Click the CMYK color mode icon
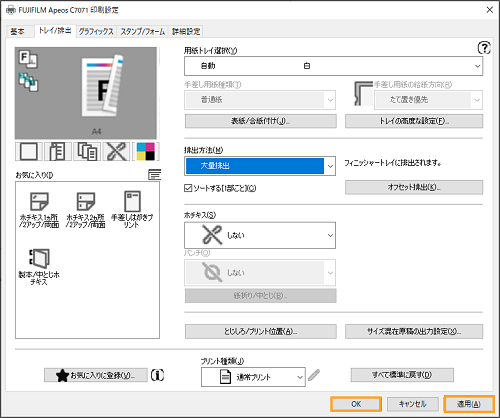 [x=146, y=151]
